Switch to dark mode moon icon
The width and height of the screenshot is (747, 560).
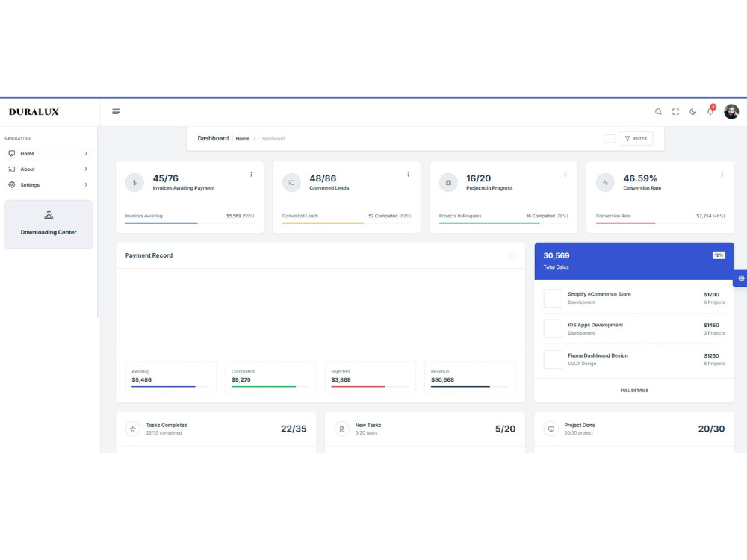(692, 112)
